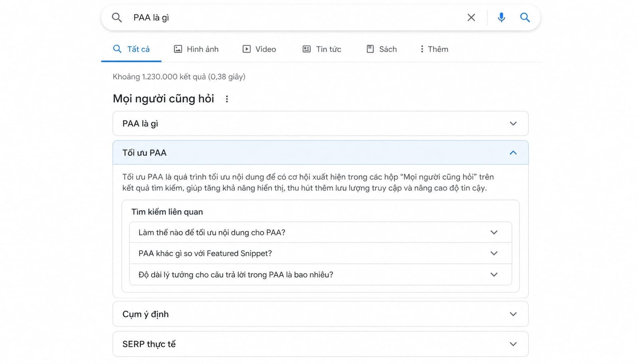This screenshot has height=364, width=638.
Task: Expand the 'PAA là gì' question chevron
Action: point(513,123)
